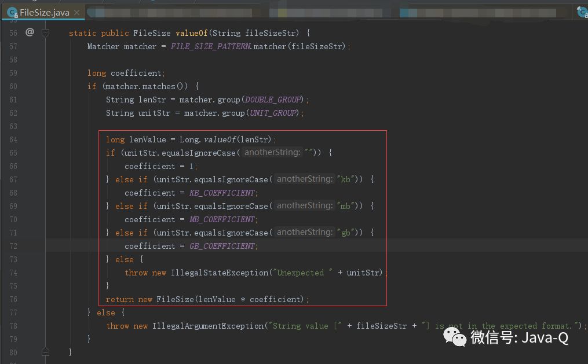
Task: Click the Java class icon on FileSize.java tab
Action: click(12, 13)
